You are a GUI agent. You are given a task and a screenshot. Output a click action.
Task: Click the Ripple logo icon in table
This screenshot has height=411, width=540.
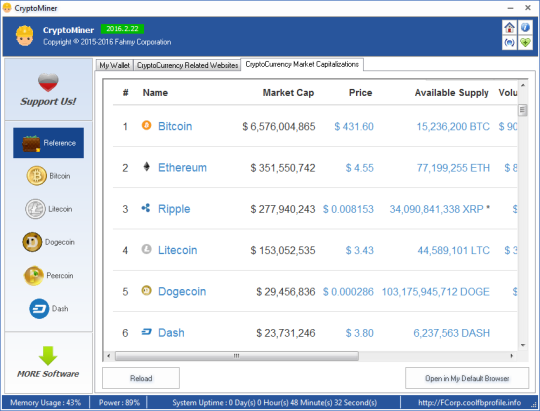coord(146,208)
